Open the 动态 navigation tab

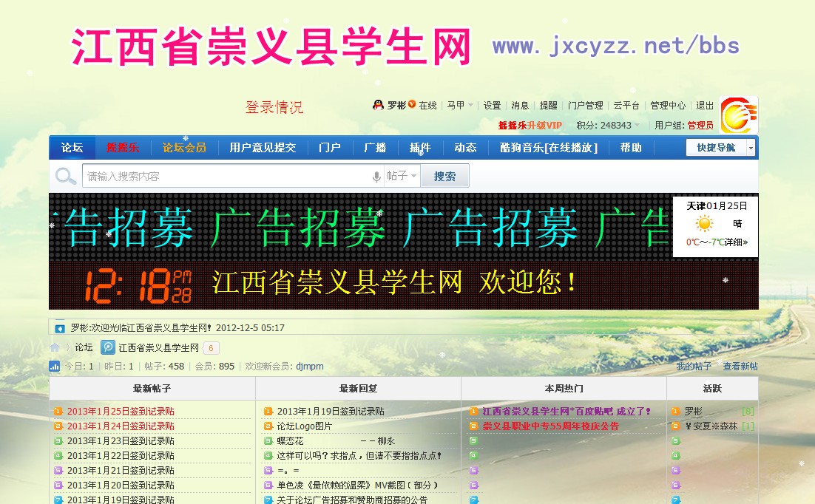click(x=465, y=148)
